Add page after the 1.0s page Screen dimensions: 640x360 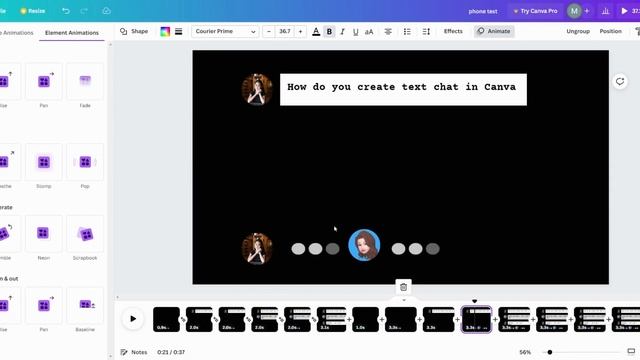(x=382, y=320)
